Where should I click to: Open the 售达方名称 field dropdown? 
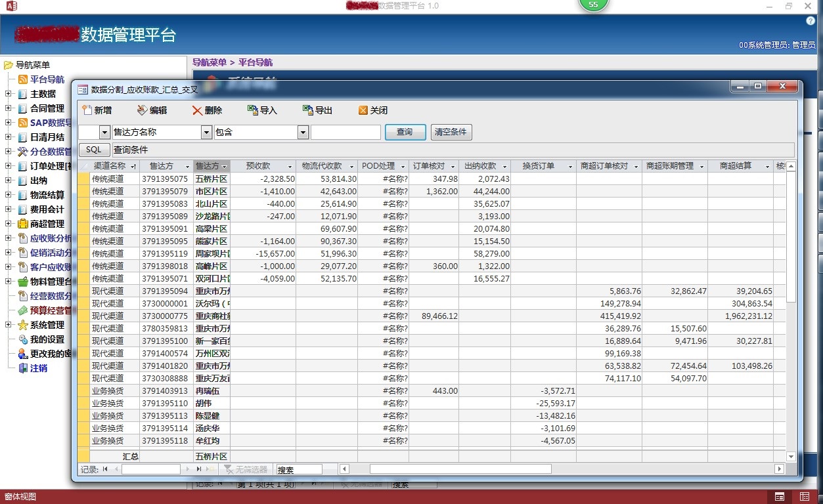(206, 132)
